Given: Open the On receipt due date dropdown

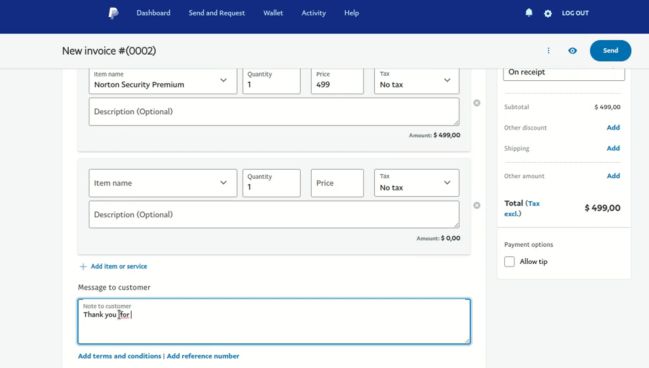Looking at the screenshot, I should coord(564,72).
